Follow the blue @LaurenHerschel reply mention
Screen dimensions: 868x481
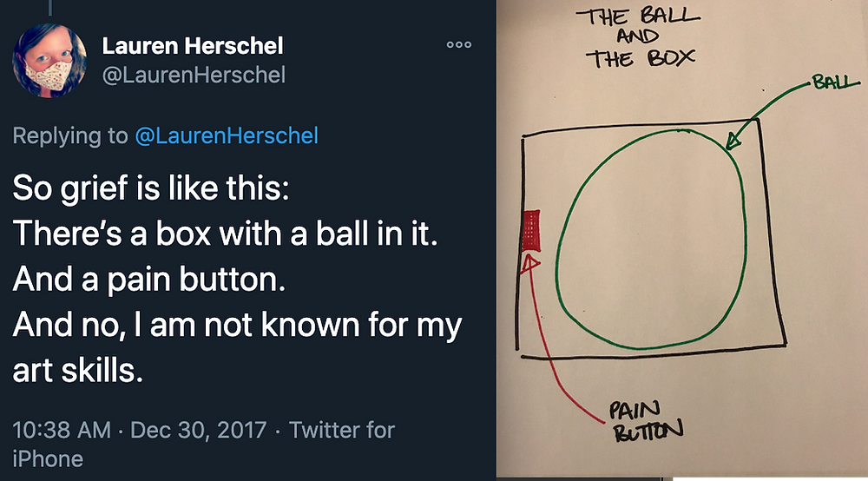point(227,135)
